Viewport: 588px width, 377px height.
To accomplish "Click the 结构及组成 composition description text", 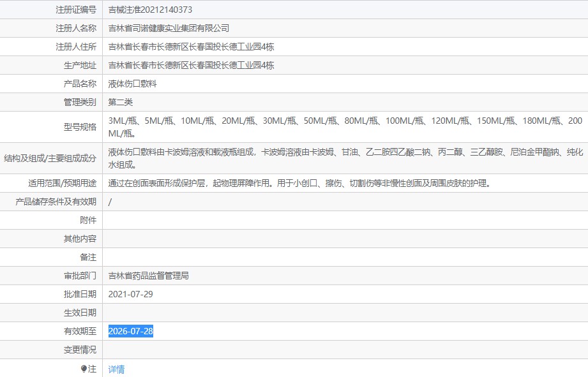I will coord(345,158).
